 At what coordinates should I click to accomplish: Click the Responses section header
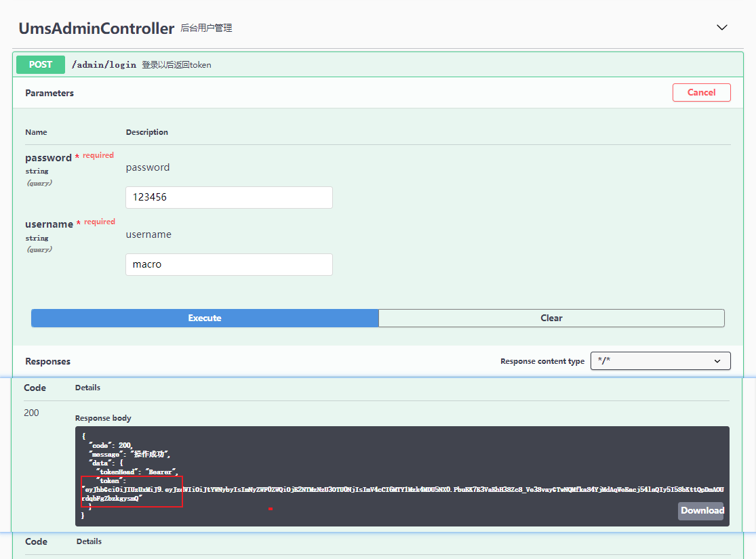[x=47, y=361]
